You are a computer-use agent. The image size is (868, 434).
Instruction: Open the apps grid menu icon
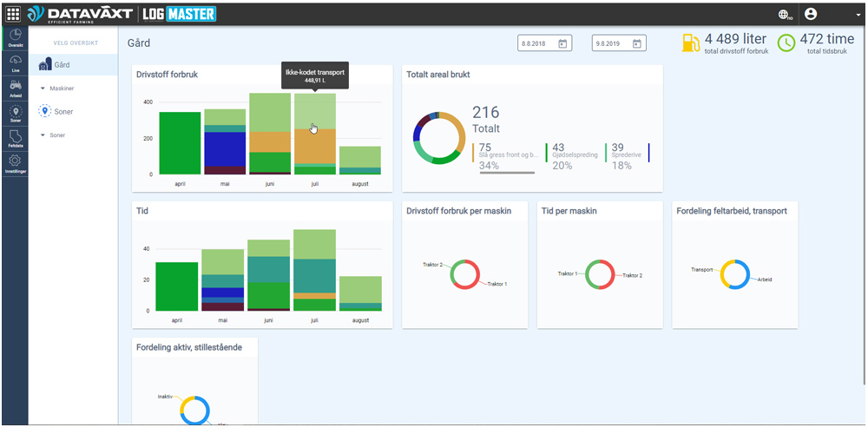pos(14,14)
